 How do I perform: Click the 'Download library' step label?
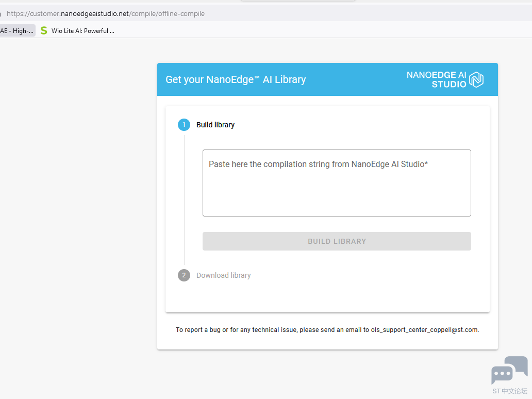point(224,275)
